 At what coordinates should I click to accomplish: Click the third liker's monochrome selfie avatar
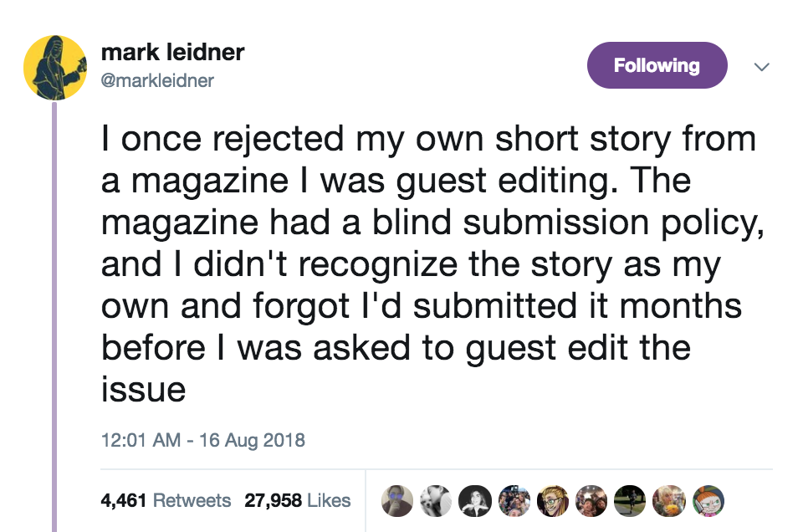[474, 500]
